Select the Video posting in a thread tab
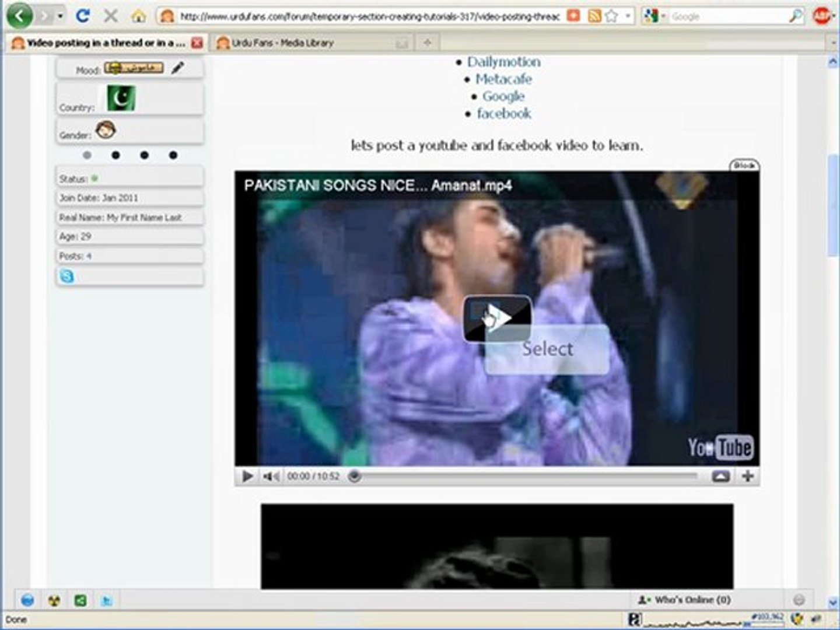The height and width of the screenshot is (630, 840). 106,43
